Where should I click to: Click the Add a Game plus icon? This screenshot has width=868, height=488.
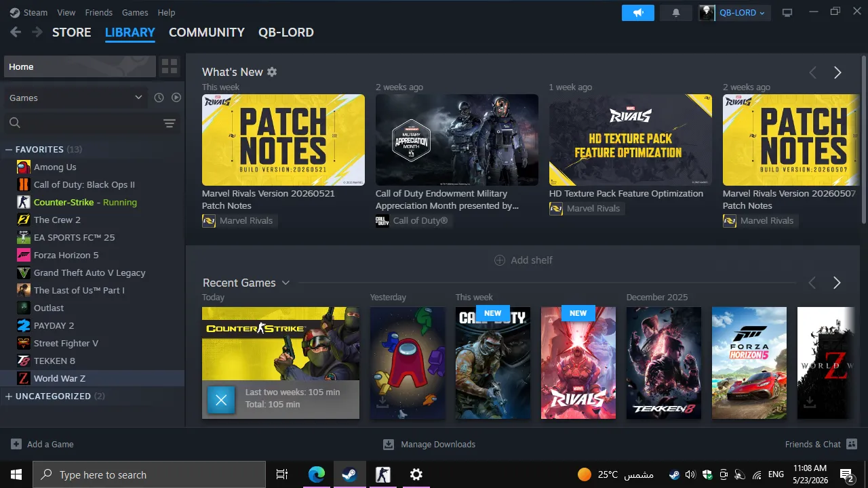(x=16, y=444)
